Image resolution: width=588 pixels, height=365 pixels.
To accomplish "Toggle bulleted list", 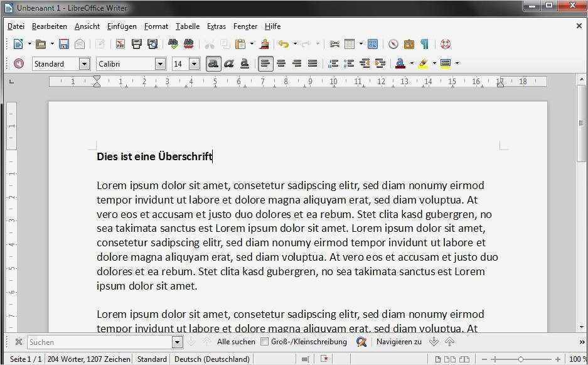I will [x=349, y=63].
